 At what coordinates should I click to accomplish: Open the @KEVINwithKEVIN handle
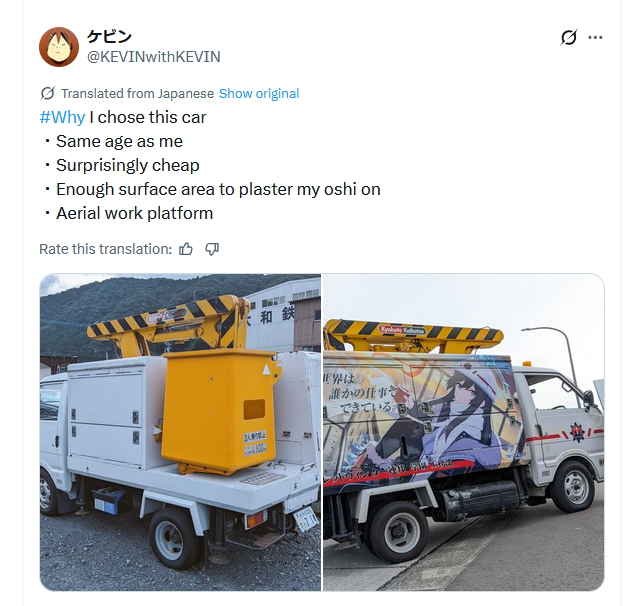tap(154, 57)
